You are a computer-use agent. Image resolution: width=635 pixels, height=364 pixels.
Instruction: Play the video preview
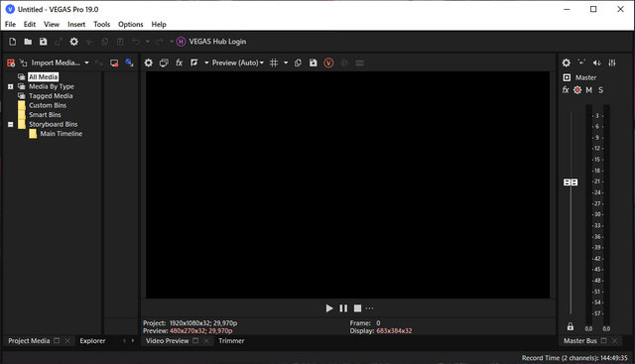pyautogui.click(x=329, y=308)
